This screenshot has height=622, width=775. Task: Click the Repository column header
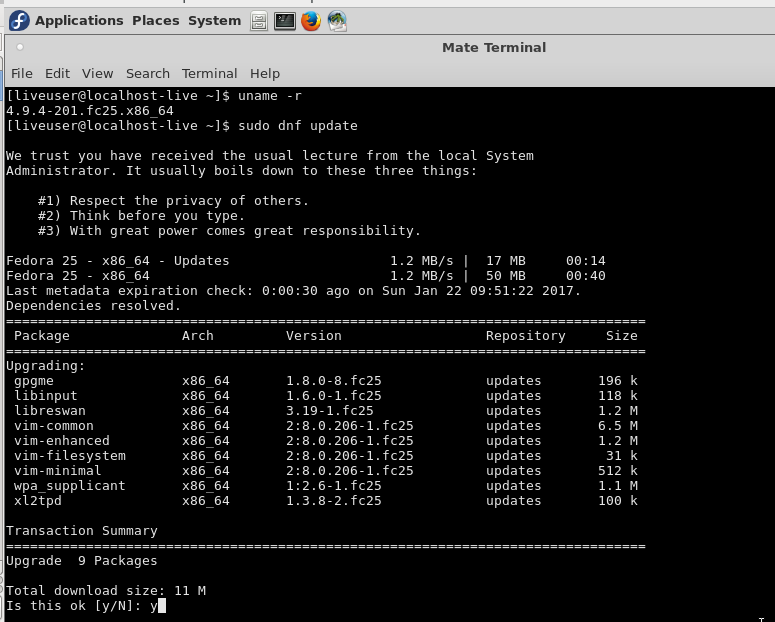pyautogui.click(x=525, y=336)
